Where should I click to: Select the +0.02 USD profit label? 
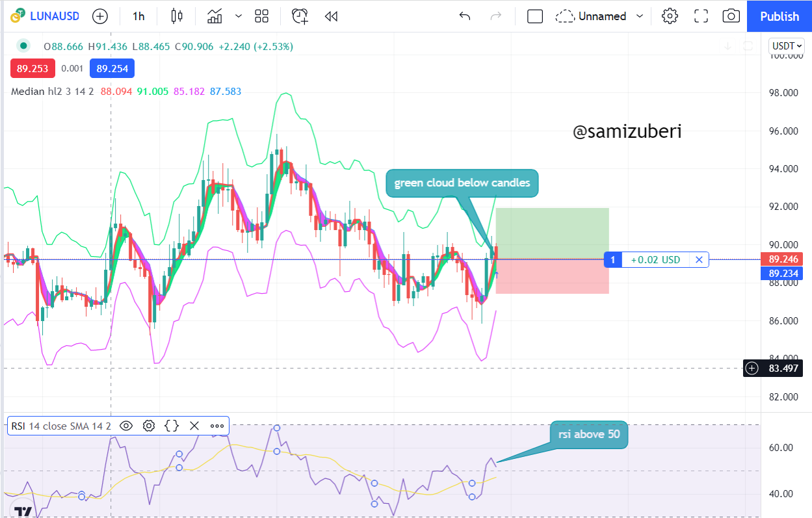pos(655,260)
